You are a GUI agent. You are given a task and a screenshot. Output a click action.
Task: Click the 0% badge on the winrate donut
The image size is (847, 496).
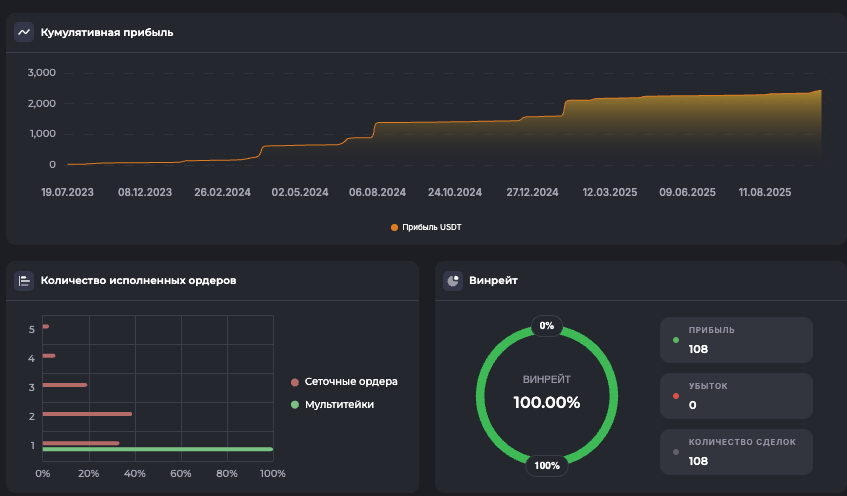pyautogui.click(x=546, y=325)
